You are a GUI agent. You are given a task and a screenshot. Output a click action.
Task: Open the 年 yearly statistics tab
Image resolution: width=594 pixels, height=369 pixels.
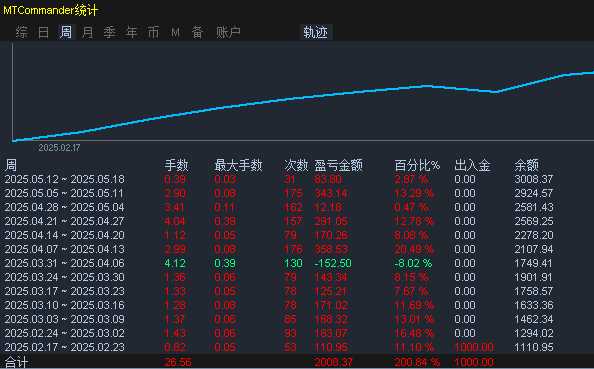point(131,32)
